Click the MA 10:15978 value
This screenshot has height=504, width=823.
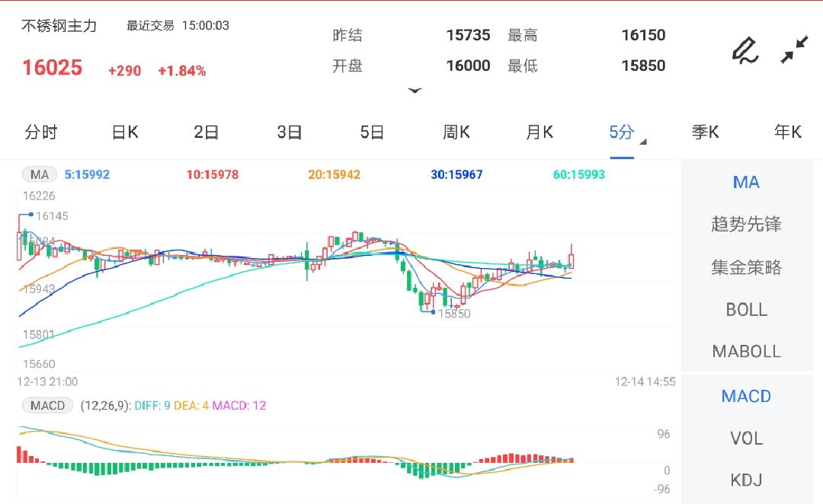213,174
